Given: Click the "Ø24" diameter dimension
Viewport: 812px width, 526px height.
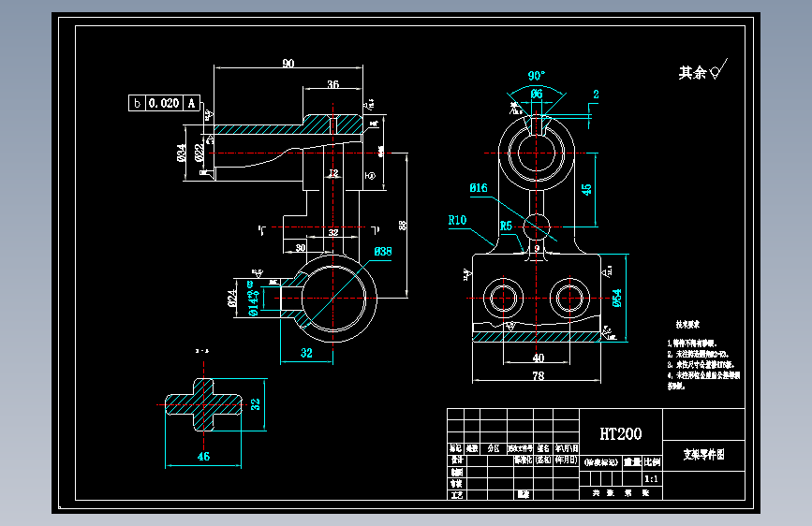Looking at the screenshot, I should (232, 299).
